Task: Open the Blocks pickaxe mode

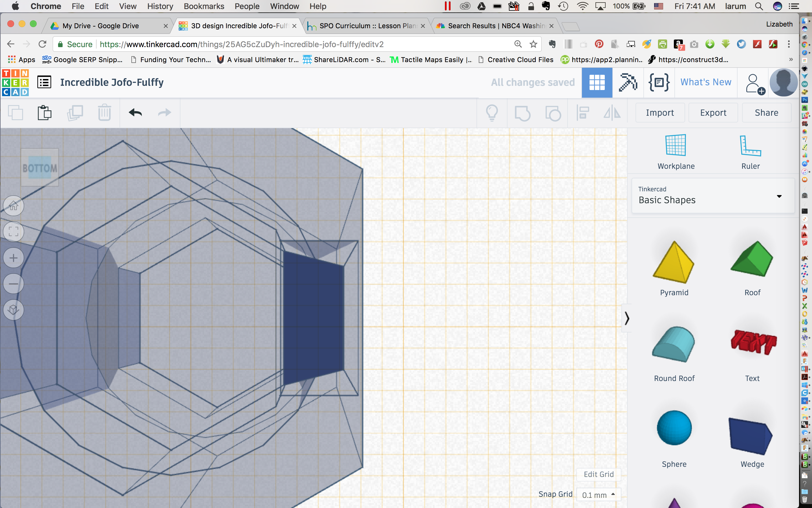Action: pyautogui.click(x=628, y=83)
